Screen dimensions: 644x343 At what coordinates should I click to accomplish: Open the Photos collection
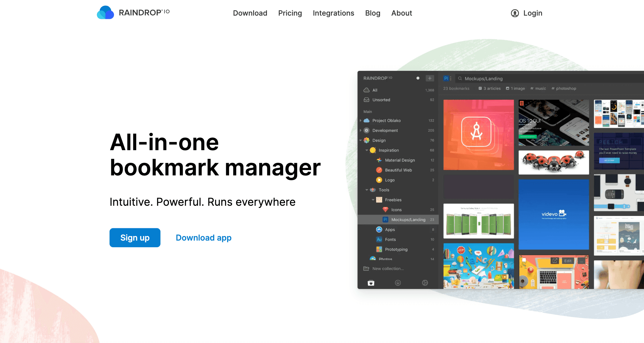click(398, 259)
